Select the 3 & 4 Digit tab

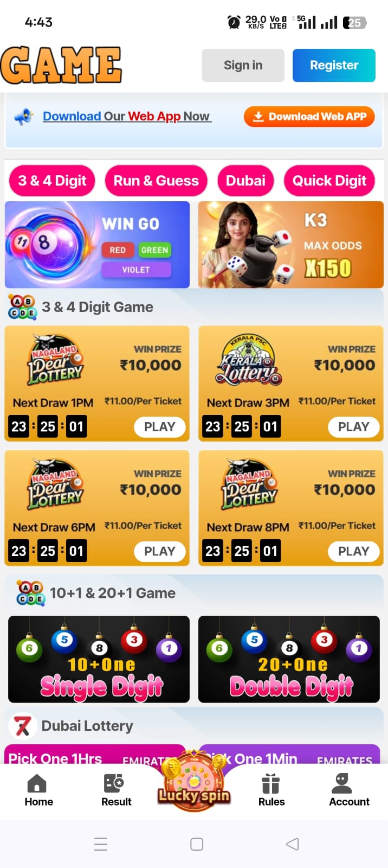pyautogui.click(x=52, y=181)
